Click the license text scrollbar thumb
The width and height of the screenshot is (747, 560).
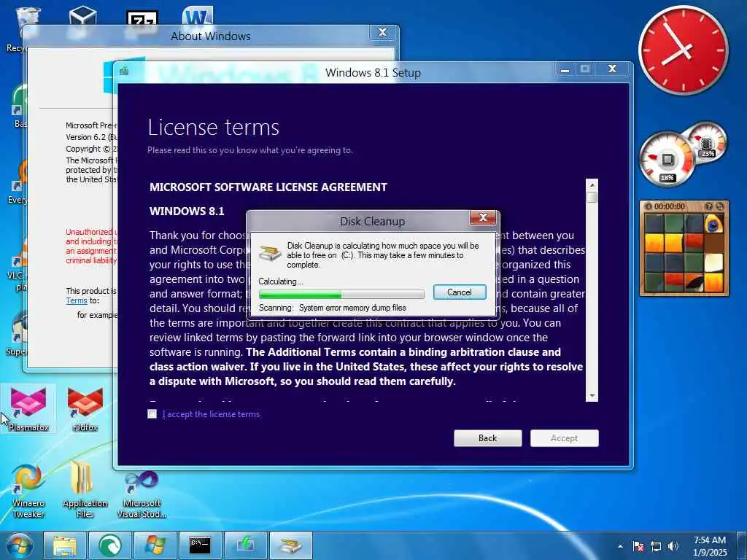tap(592, 197)
